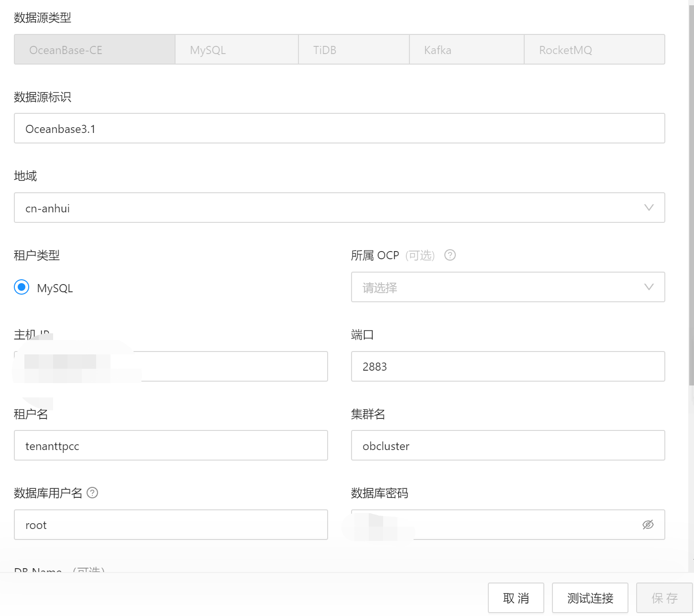694x616 pixels.
Task: Pick the Kafka data source type
Action: (x=467, y=49)
